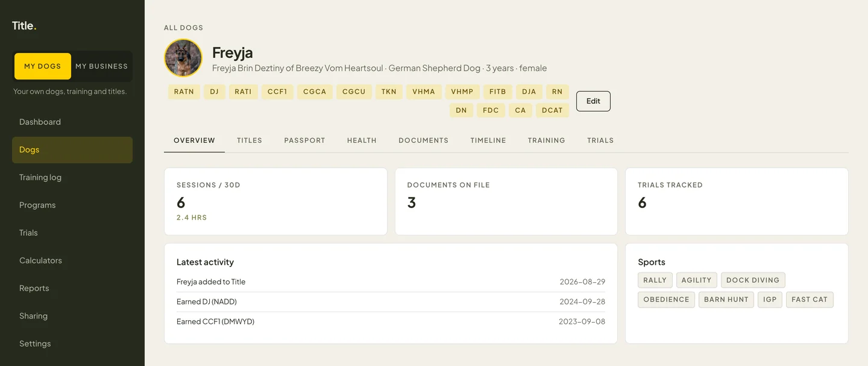Switch to the My Business mode
Image resolution: width=868 pixels, height=366 pixels.
coord(101,66)
